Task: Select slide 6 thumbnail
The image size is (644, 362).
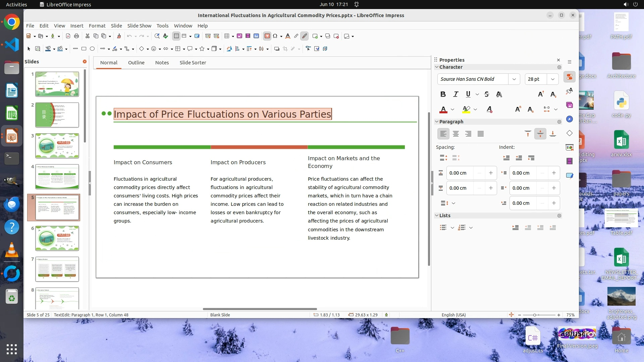Action: (x=57, y=238)
